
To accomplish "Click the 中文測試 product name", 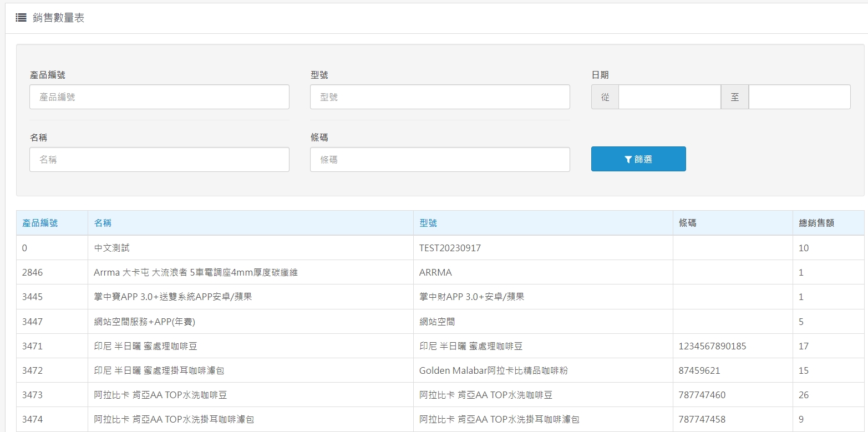I will 111,248.
